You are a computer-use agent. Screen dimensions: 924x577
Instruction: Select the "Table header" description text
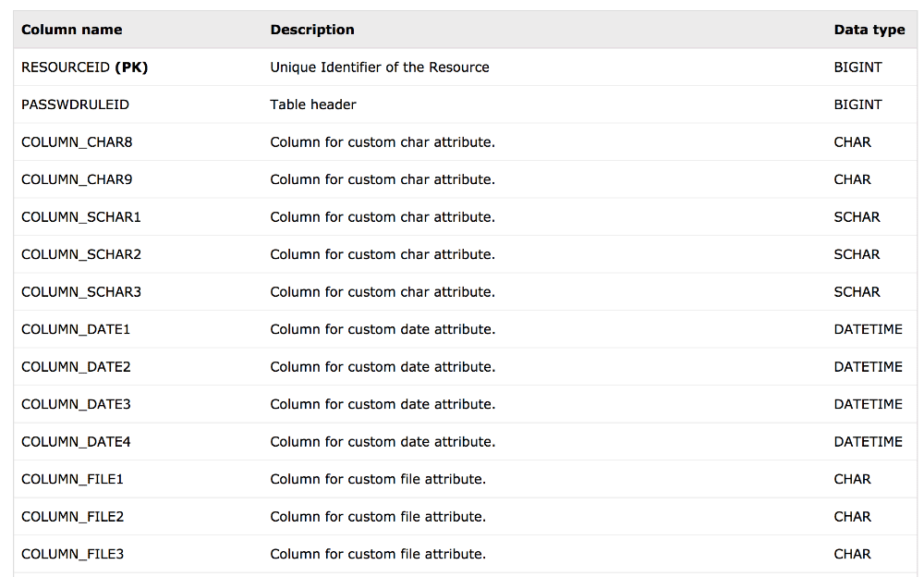coord(313,104)
